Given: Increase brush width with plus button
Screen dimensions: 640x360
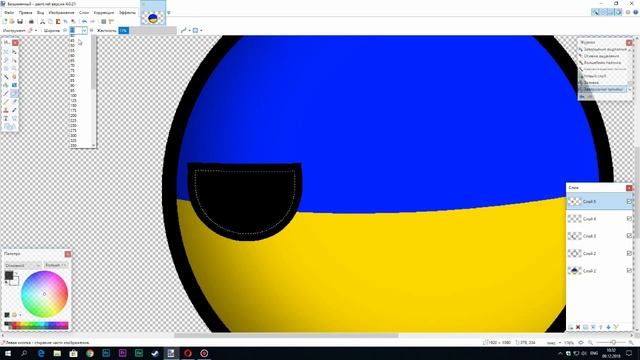Looking at the screenshot, I should [x=91, y=30].
